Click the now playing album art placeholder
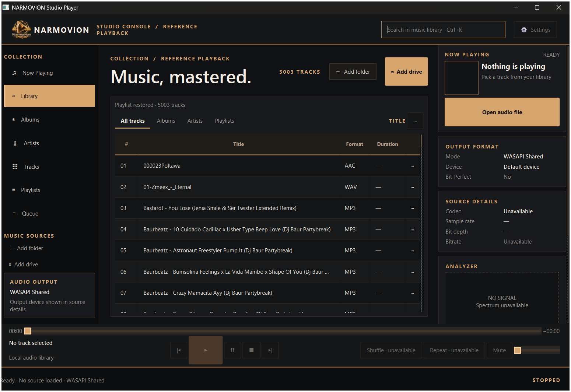This screenshot has width=571, height=392. pyautogui.click(x=462, y=78)
